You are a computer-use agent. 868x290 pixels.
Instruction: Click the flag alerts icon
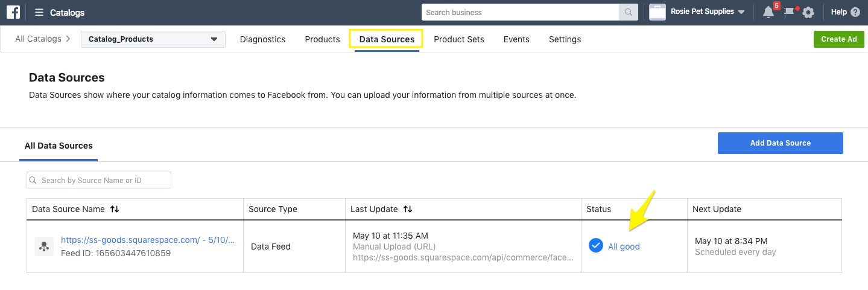point(788,12)
